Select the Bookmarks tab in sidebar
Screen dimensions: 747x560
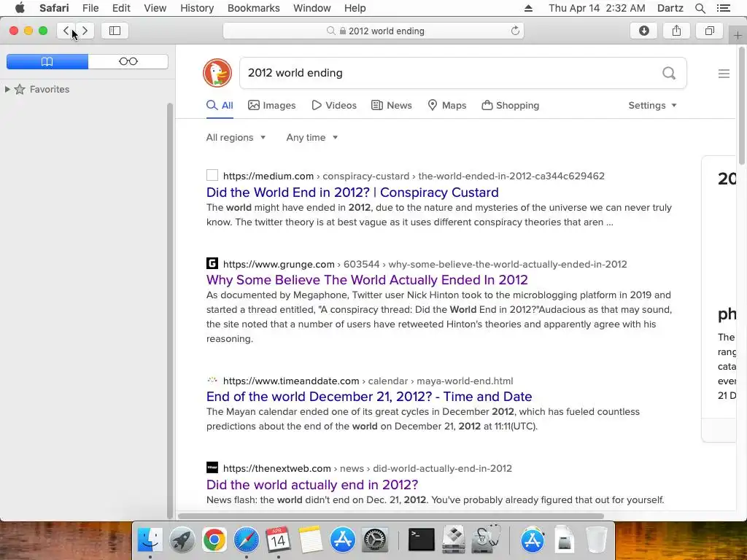47,61
